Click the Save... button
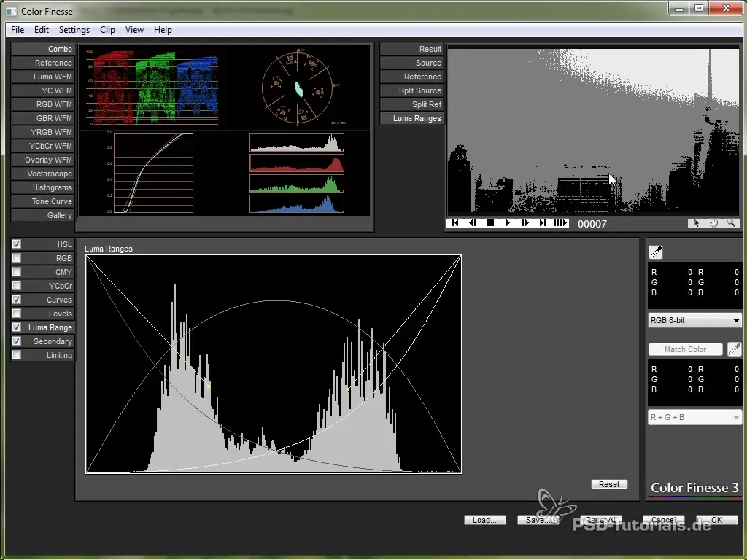 point(538,520)
